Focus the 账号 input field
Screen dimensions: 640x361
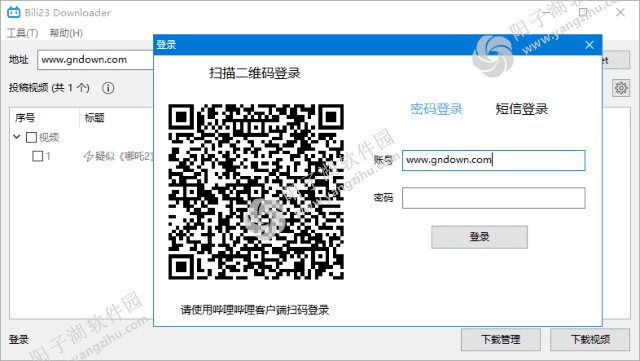point(493,160)
